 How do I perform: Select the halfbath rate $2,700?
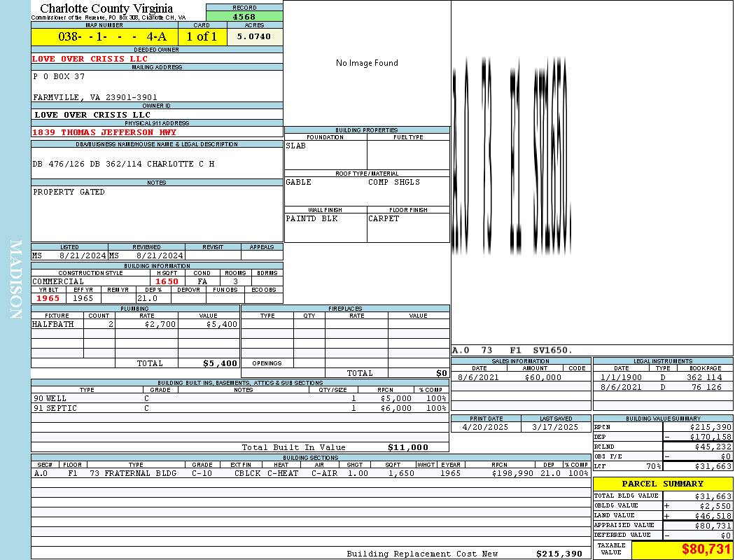[160, 324]
